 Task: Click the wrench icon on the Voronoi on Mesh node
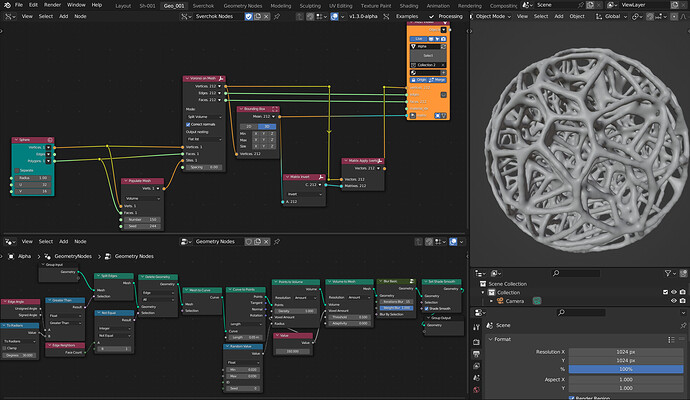(x=221, y=78)
